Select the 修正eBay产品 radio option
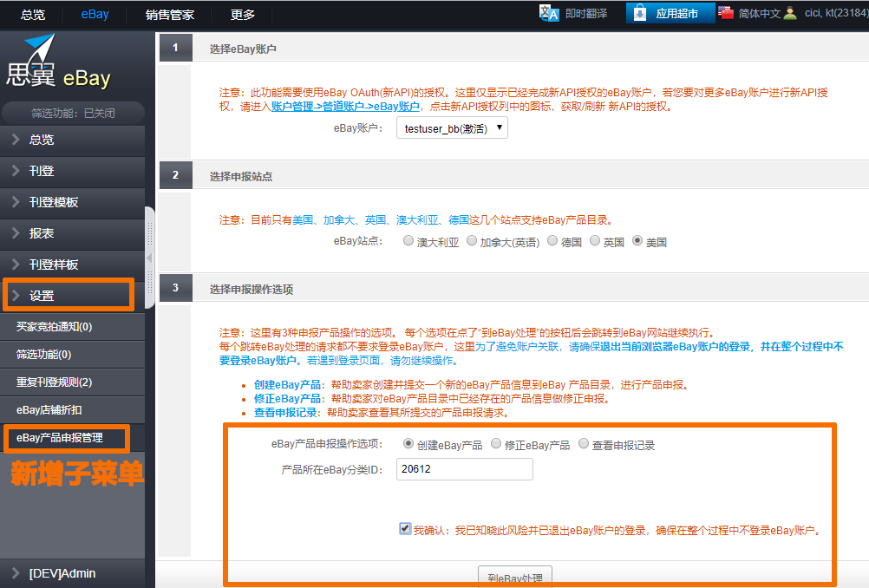Viewport: 869px width, 588px height. click(495, 443)
